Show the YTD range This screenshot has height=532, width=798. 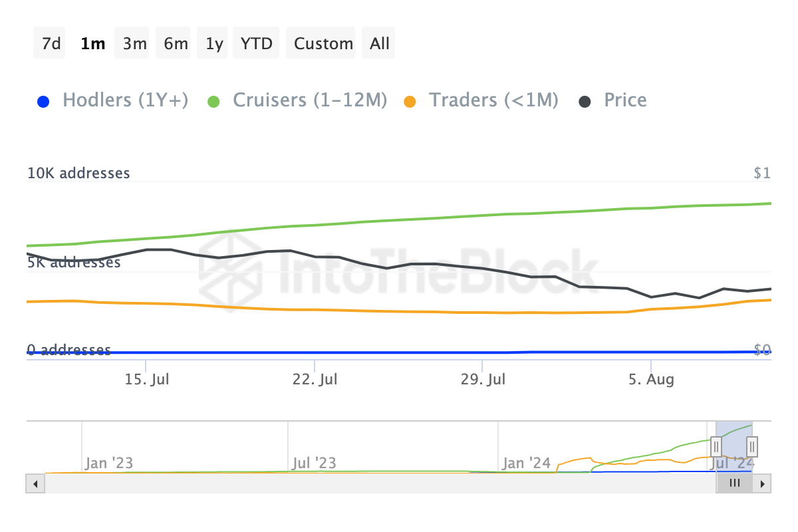257,44
